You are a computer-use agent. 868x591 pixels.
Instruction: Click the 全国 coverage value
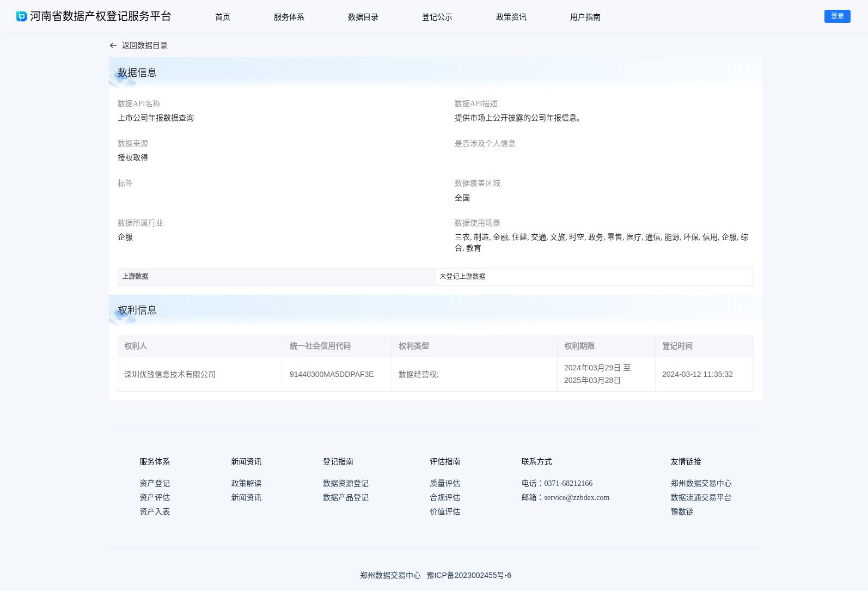pos(462,198)
